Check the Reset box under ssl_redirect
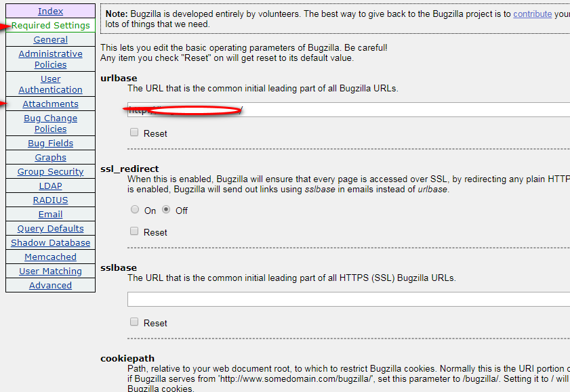 pos(134,232)
